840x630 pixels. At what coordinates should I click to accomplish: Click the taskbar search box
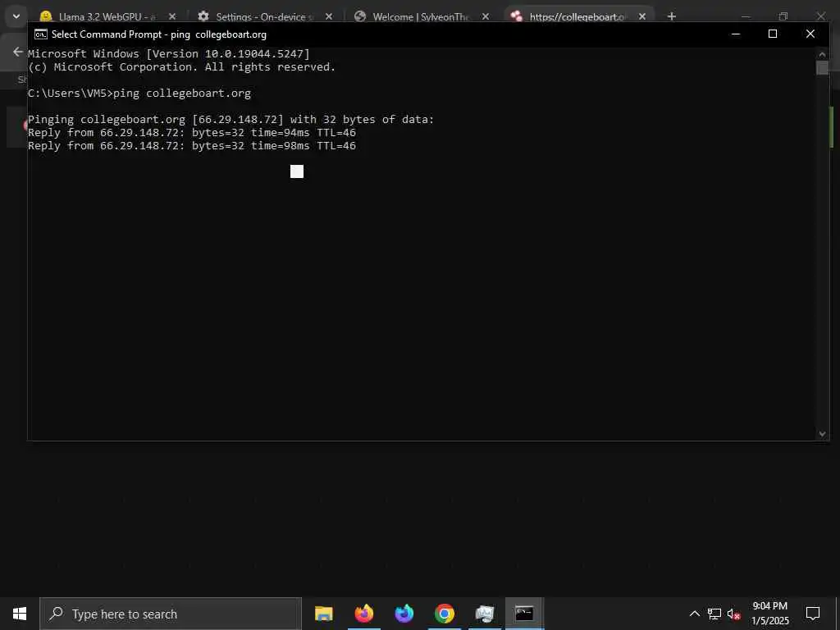[x=171, y=614]
